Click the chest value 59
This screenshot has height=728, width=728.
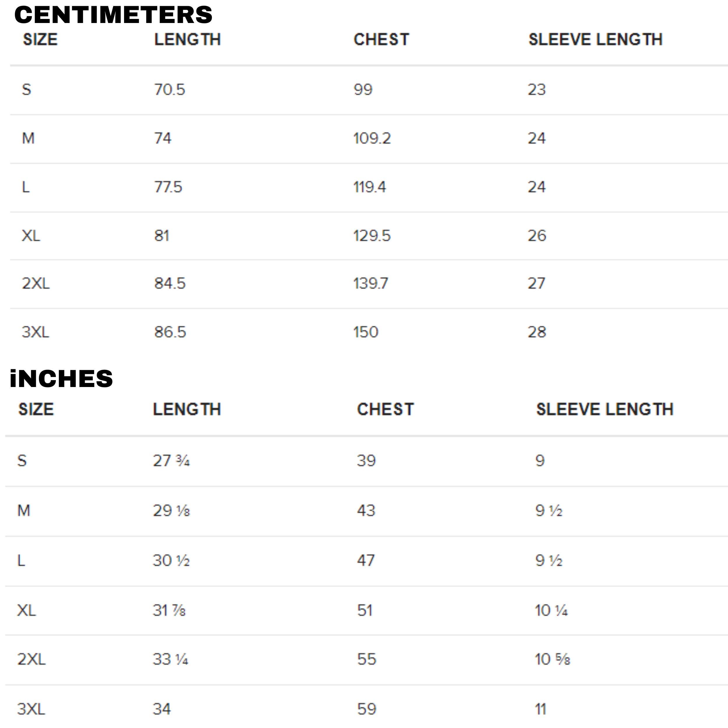(x=367, y=709)
